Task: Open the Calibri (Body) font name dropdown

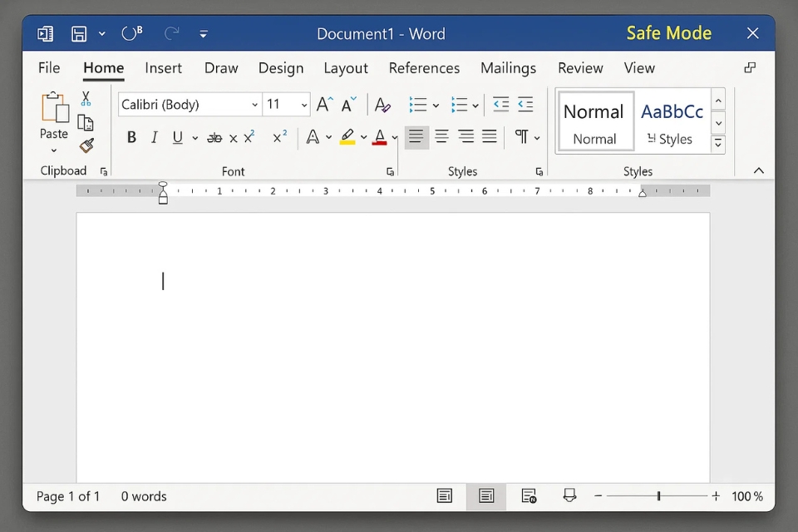Action: (x=254, y=105)
